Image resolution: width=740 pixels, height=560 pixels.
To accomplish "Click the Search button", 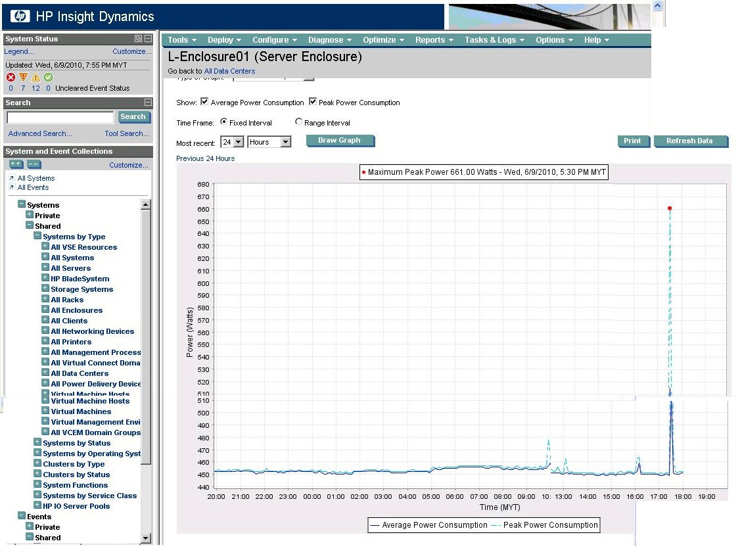I will [x=133, y=116].
